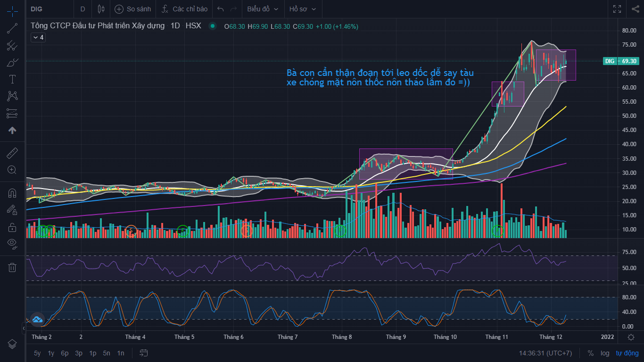The image size is (644, 362).
Task: Choose the brush drawing tool
Action: point(12,62)
